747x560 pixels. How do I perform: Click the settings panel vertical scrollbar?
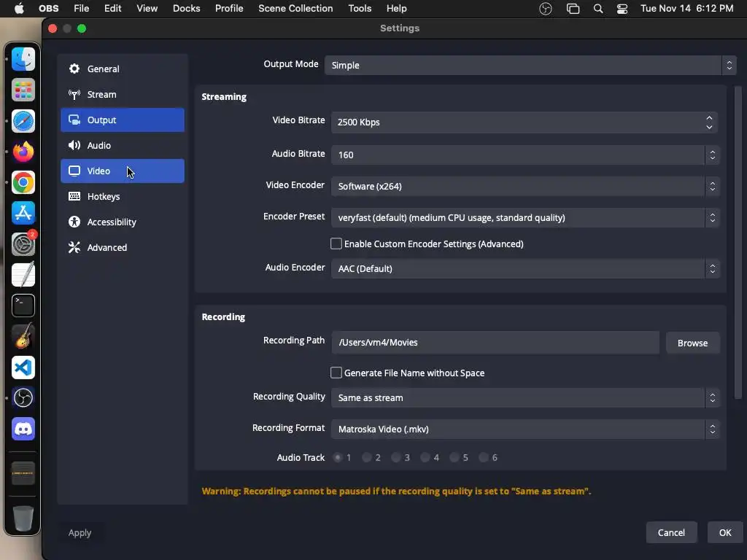point(738,241)
